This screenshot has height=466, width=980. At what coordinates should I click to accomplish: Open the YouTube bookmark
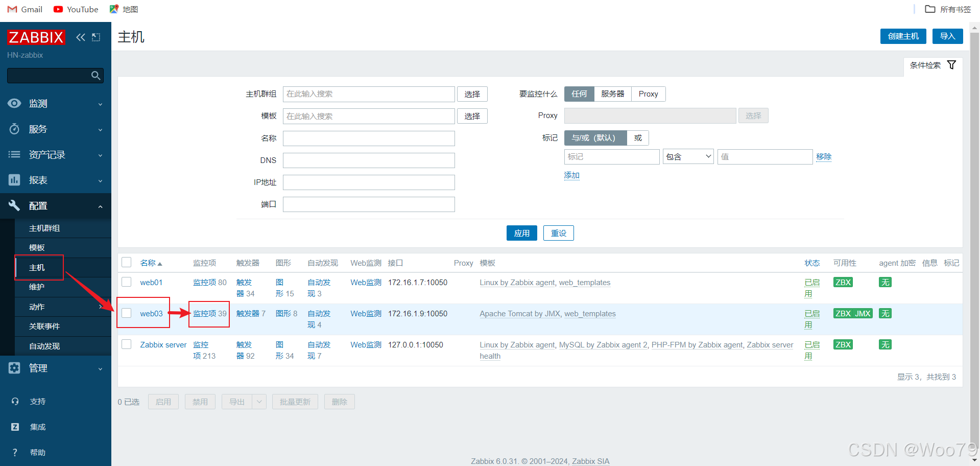click(76, 9)
